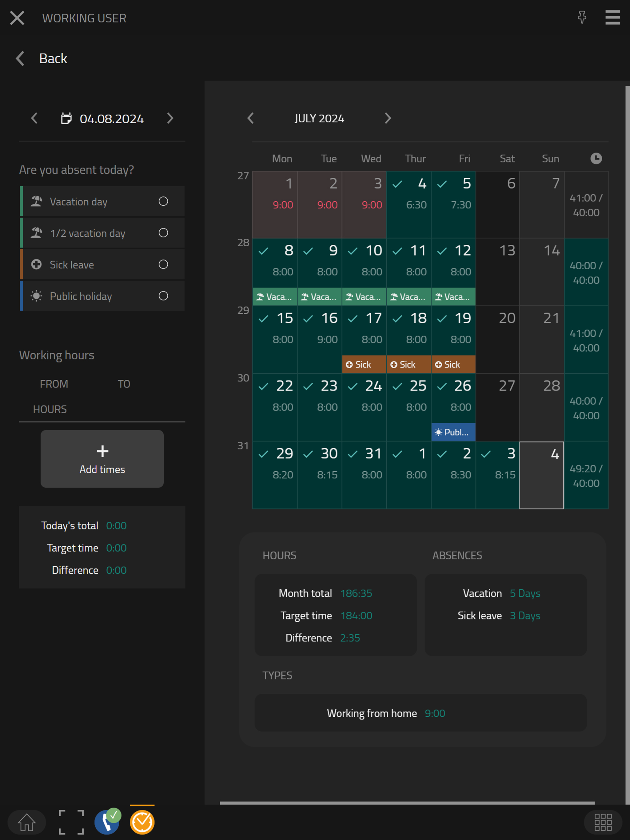
Task: Click Vacation tag on 12 July
Action: (453, 297)
